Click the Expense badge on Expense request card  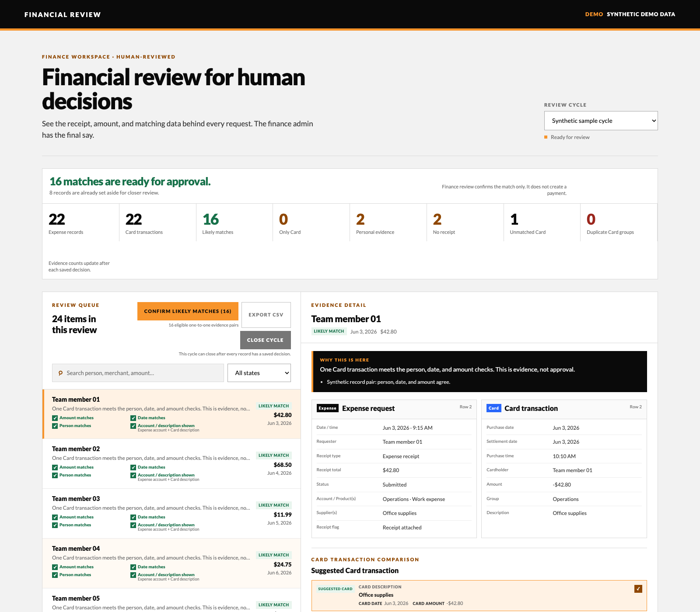[x=327, y=408]
